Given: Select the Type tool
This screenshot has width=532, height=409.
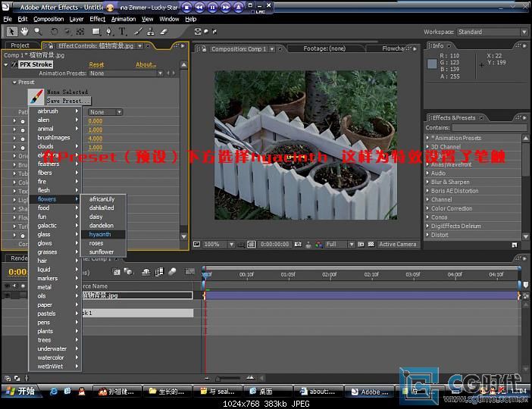Looking at the screenshot, I should click(122, 32).
